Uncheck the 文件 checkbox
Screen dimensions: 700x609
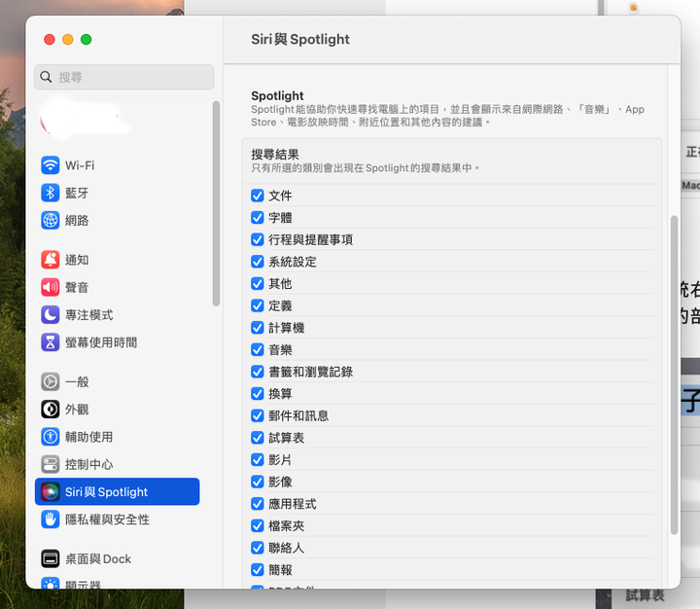point(257,196)
